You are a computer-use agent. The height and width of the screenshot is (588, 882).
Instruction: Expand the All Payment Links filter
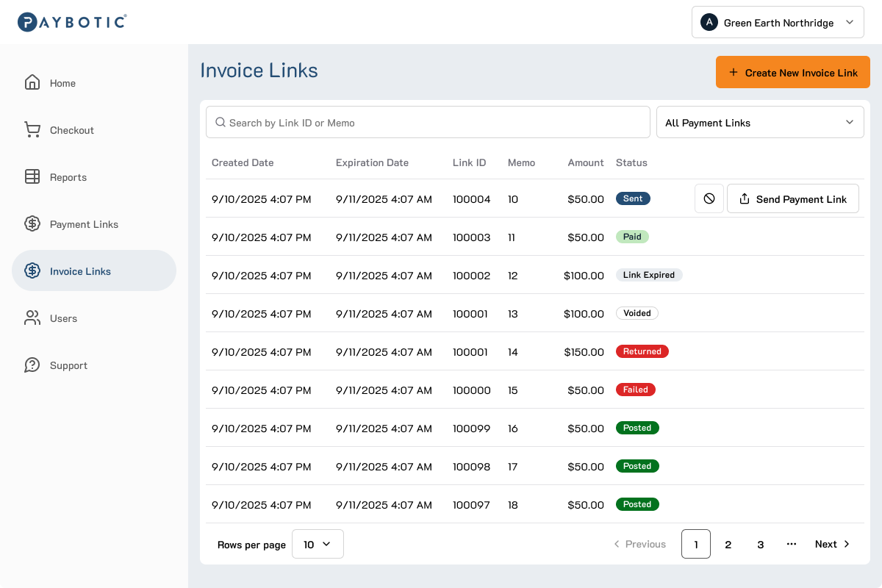(759, 123)
